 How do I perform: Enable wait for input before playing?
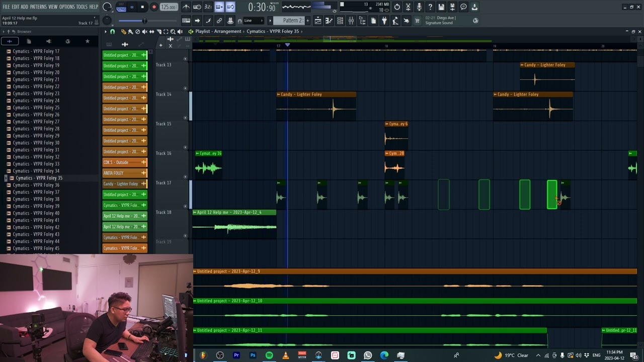click(x=197, y=7)
